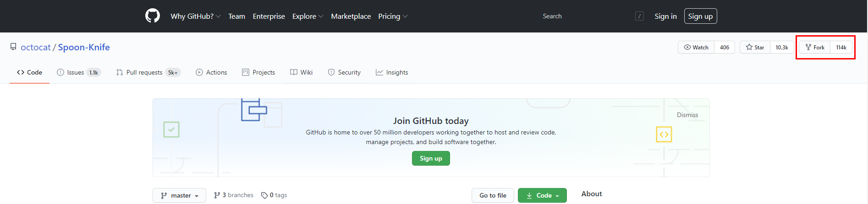Viewport: 868px width, 204px height.
Task: Click the Watch button with eye icon
Action: [x=696, y=47]
